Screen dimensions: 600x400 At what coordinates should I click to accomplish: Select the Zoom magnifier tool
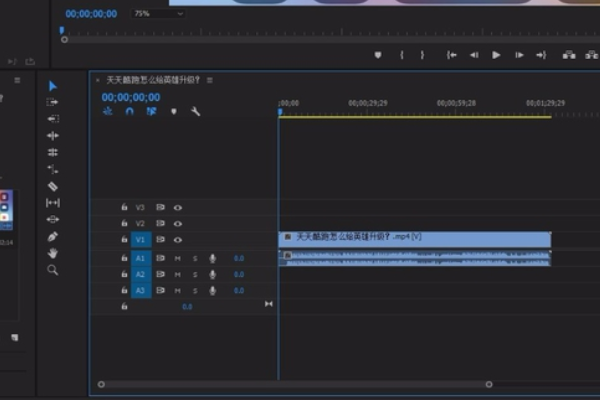click(53, 270)
